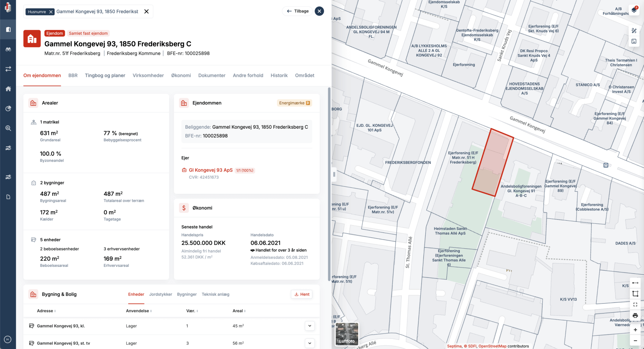Select the measure distance tool
Screen dimensions: 644x349
click(x=635, y=283)
